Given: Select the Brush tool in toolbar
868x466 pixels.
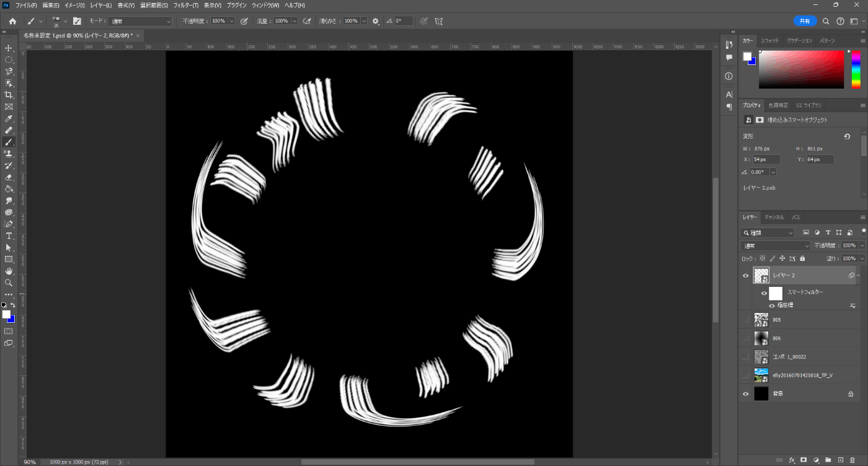Looking at the screenshot, I should coord(9,142).
